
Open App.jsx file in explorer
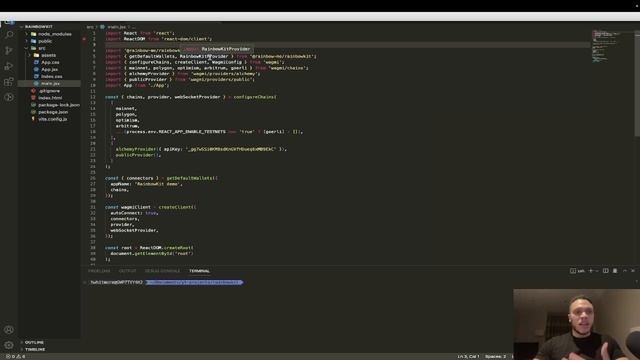click(49, 69)
